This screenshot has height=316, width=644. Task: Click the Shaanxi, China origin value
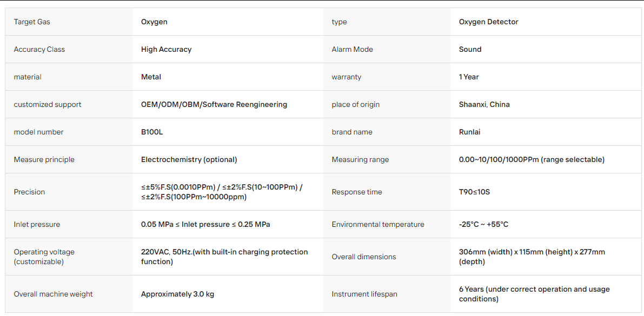(x=484, y=104)
